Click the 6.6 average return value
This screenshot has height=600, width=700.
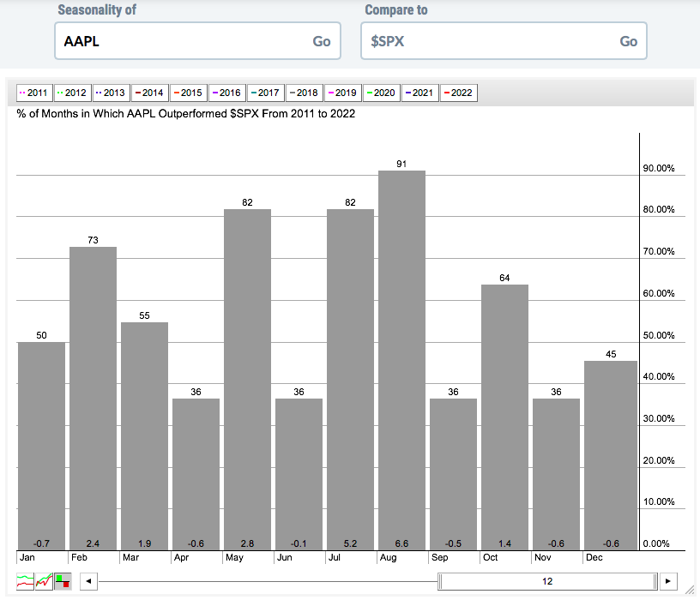(x=401, y=543)
